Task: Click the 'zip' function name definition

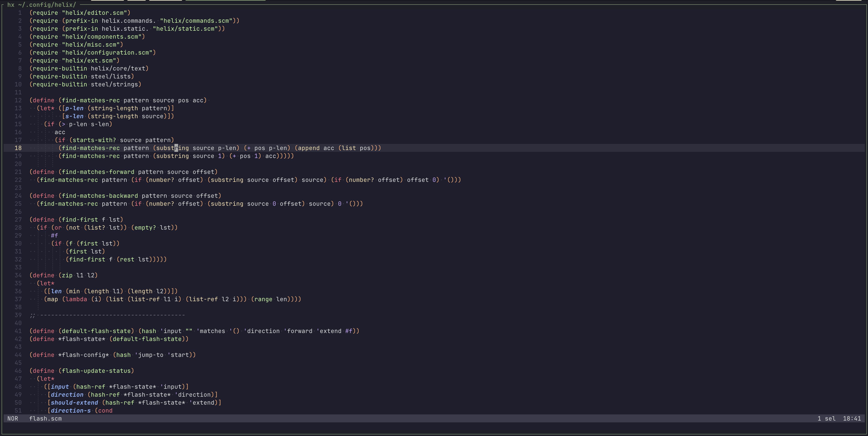Action: coord(67,275)
